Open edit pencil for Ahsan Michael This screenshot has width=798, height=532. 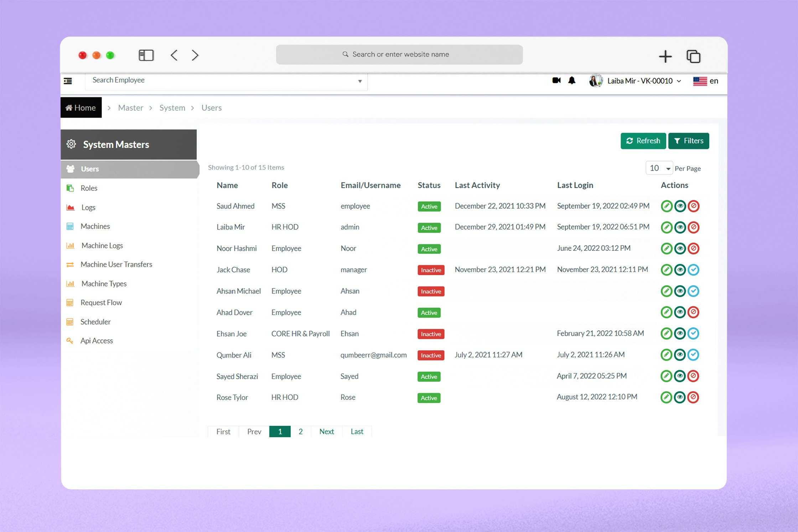(667, 291)
